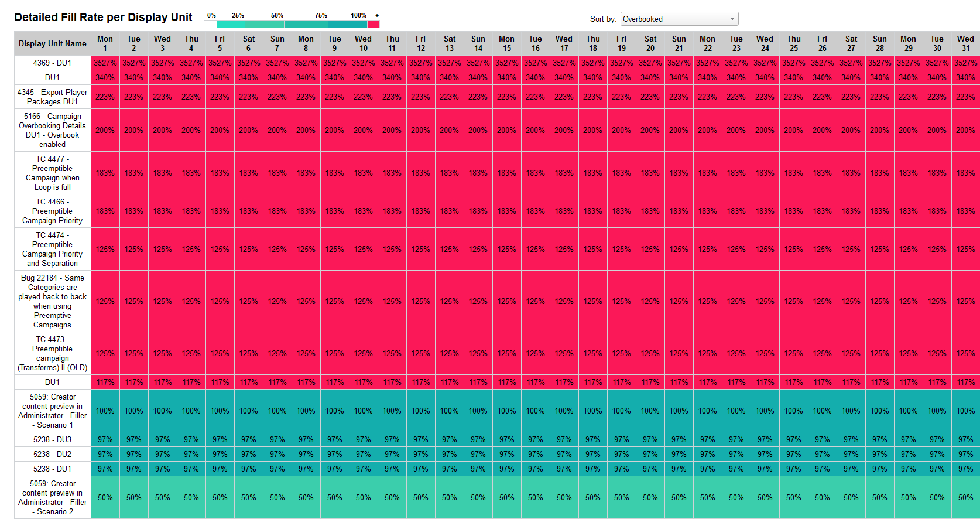Select the Tue 23 column header
This screenshot has width=980, height=519.
click(x=736, y=43)
